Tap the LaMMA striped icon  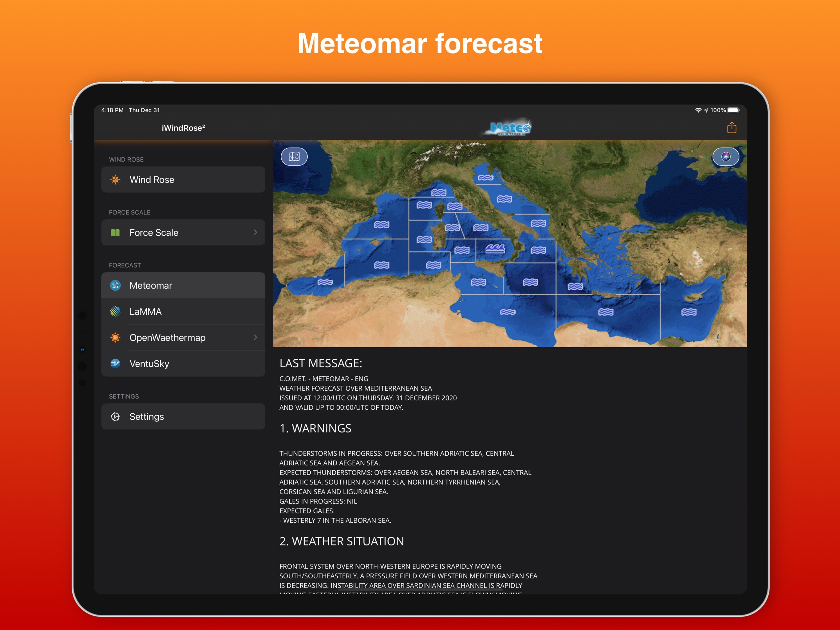click(115, 312)
